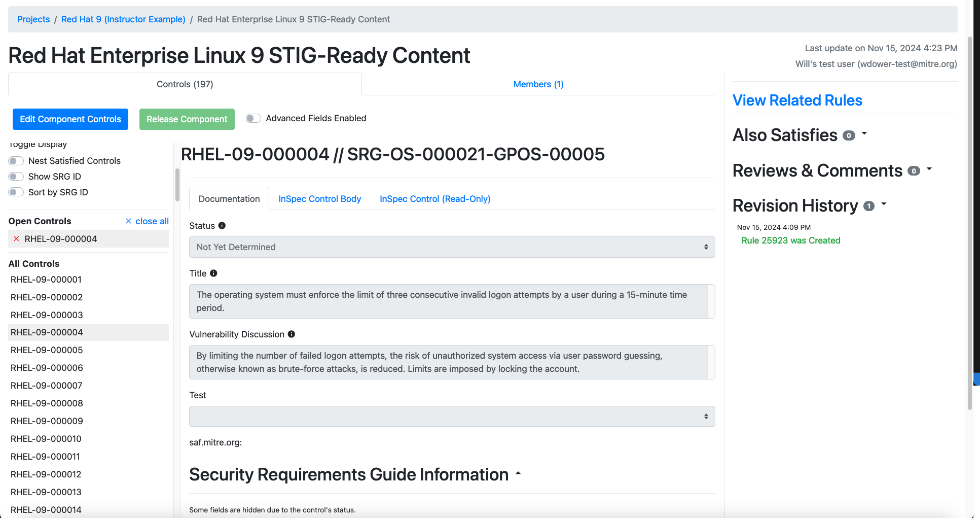Click the info icon beside Title label
This screenshot has width=980, height=518.
213,273
